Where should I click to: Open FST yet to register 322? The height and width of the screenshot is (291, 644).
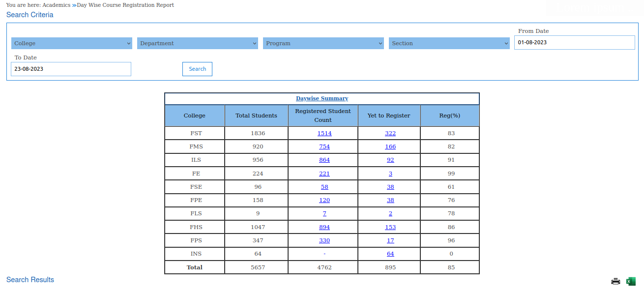390,133
